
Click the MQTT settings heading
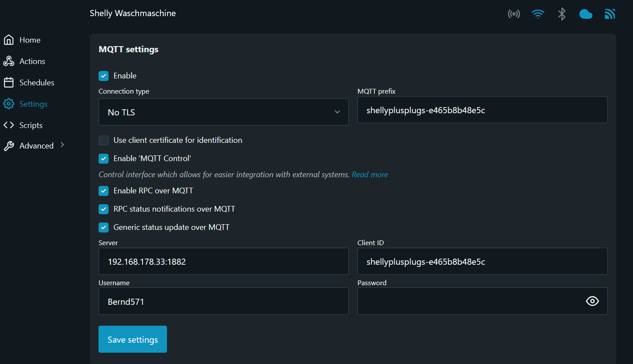pyautogui.click(x=129, y=50)
